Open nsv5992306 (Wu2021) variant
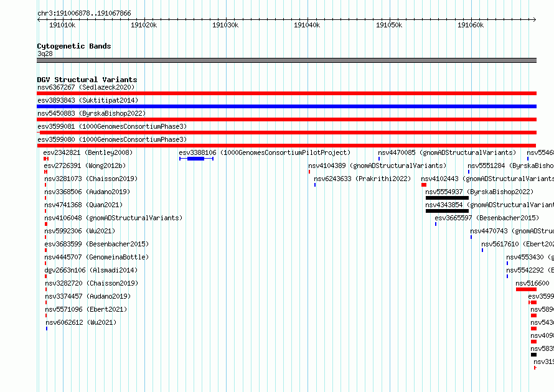The image size is (554, 392). tap(80, 231)
